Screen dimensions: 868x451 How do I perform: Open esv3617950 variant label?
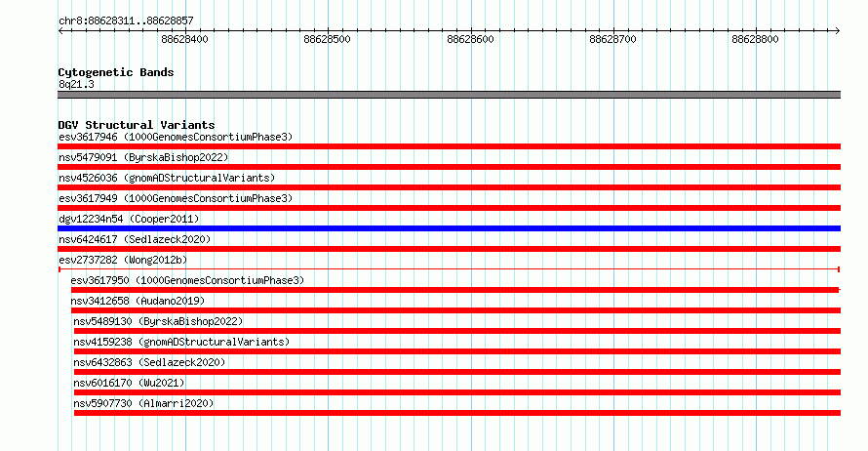pos(187,280)
